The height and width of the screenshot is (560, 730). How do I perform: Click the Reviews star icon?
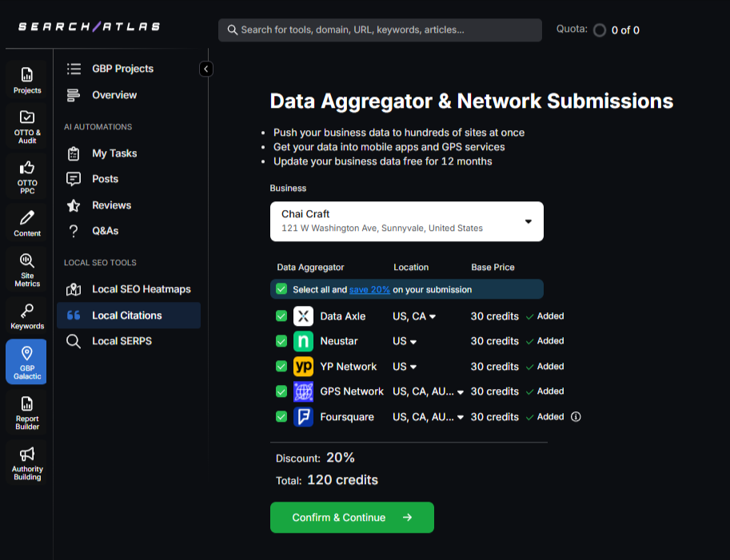[x=74, y=205]
